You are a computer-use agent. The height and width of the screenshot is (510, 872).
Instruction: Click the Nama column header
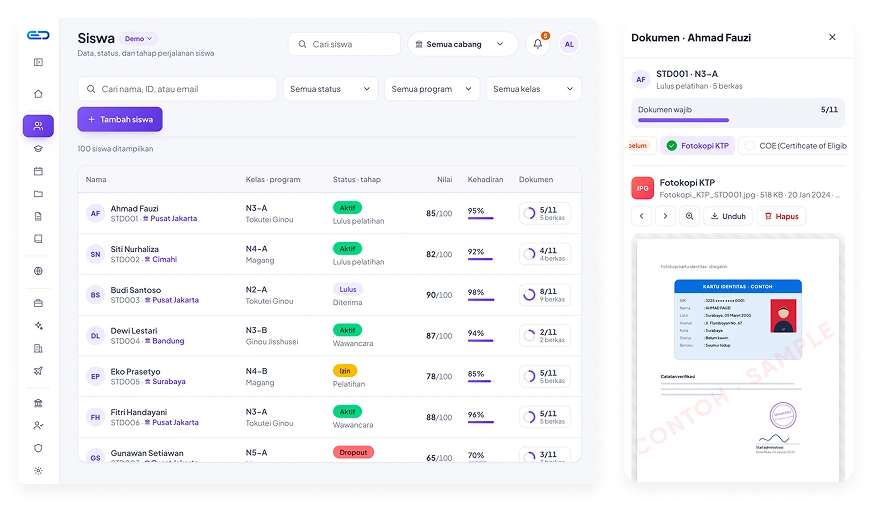96,180
